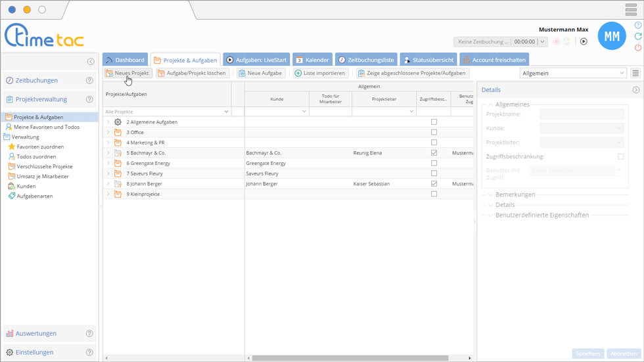Open the hamburger menu beside Allgemein dropdown
This screenshot has height=362, width=644.
coord(635,74)
